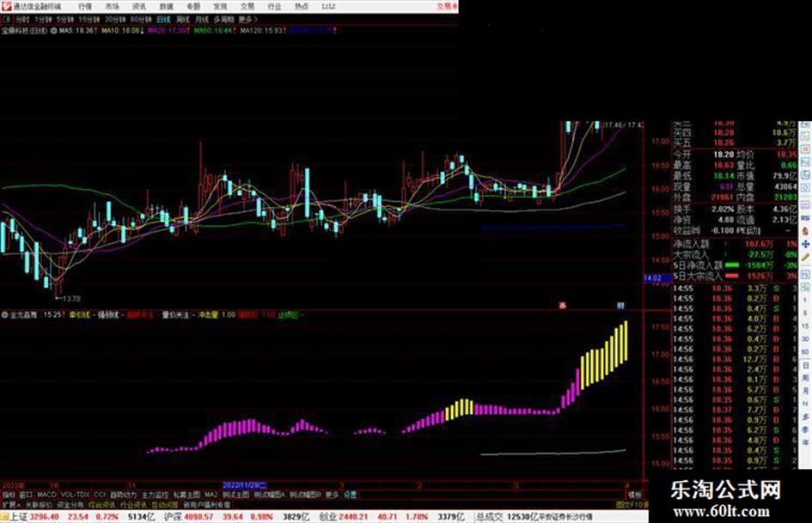
Task: Switch to 30分钟 chart period
Action: (114, 20)
